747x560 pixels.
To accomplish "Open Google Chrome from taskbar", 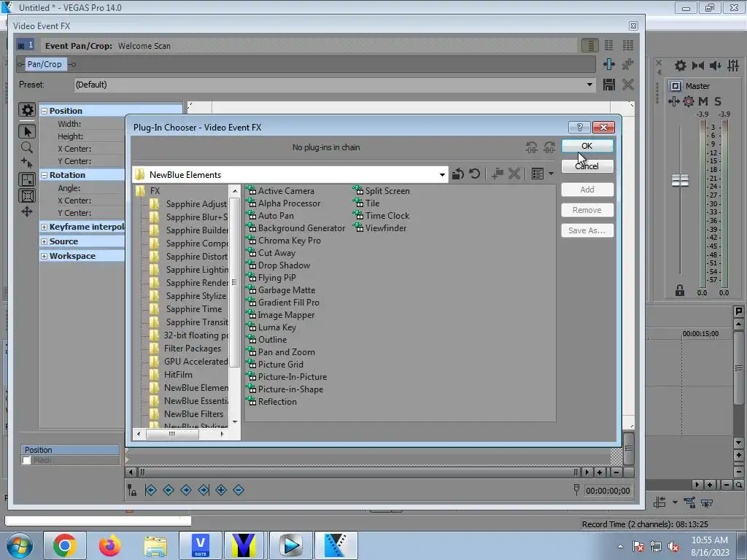I will (65, 545).
